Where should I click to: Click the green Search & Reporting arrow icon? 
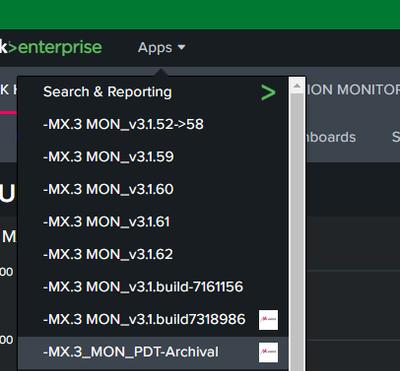268,93
